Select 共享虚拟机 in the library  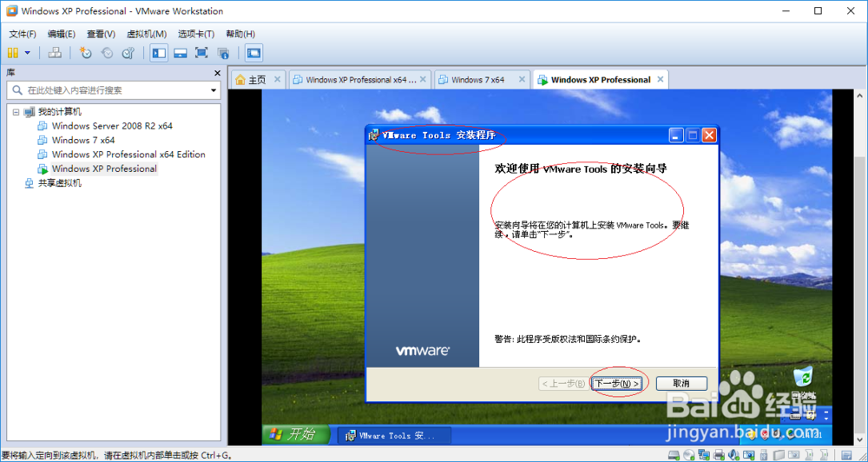tap(59, 183)
